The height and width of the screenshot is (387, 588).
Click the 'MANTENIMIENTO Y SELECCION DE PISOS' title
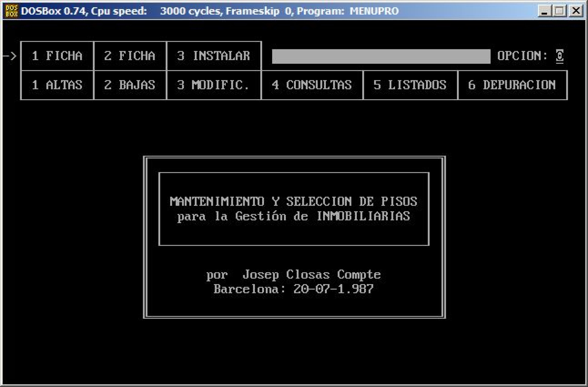(x=293, y=202)
